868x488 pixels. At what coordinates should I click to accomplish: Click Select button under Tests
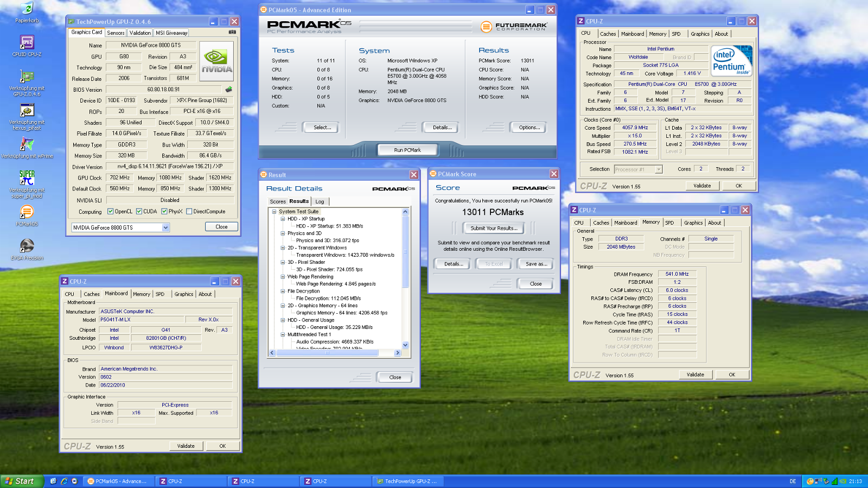click(322, 128)
